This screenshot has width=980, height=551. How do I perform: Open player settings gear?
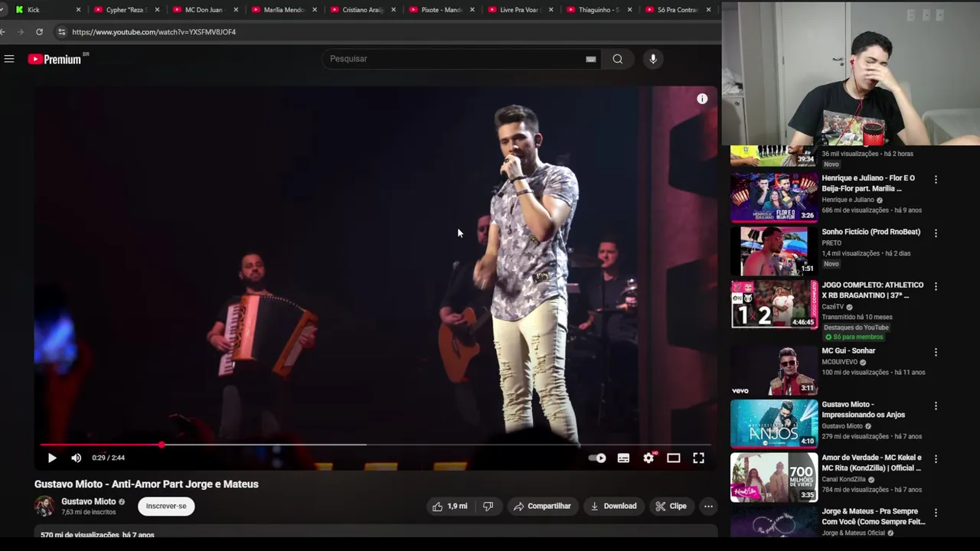(649, 458)
